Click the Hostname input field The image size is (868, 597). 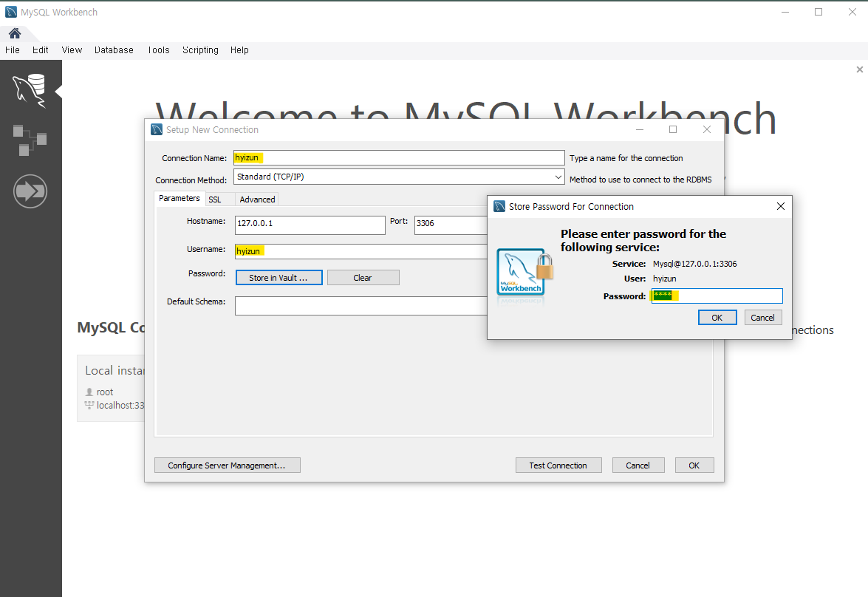310,225
